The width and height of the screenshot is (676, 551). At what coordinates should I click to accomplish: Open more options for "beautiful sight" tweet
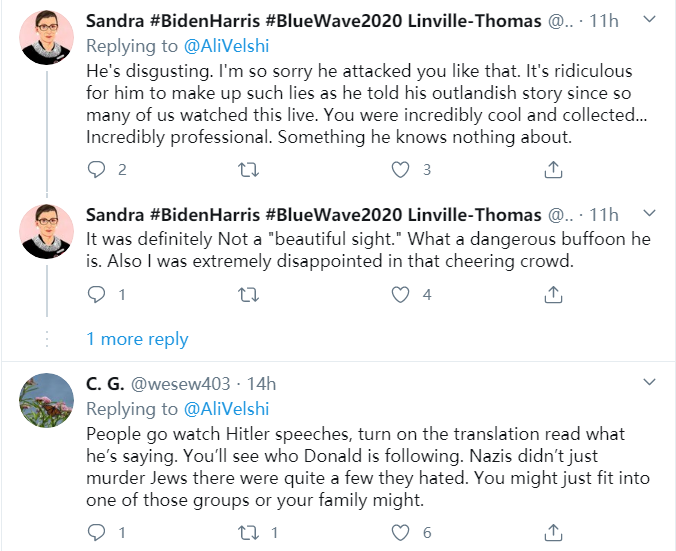(x=649, y=213)
